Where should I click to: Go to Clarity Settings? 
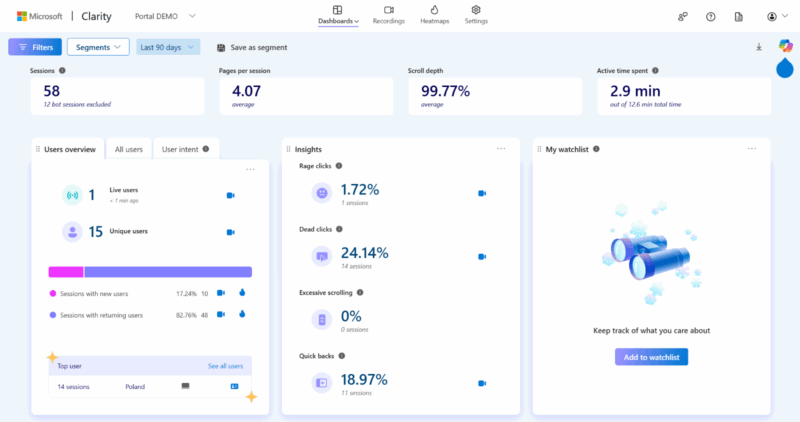pos(476,15)
